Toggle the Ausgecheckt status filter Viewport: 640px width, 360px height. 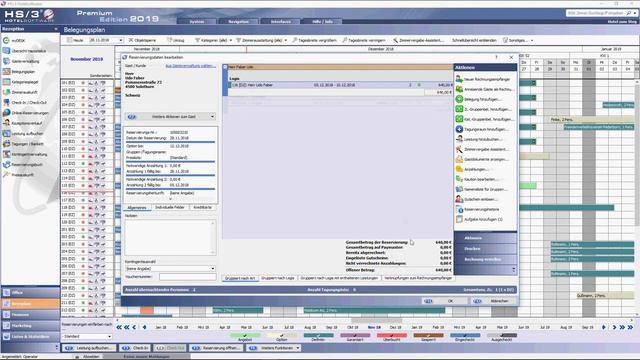coord(502,336)
